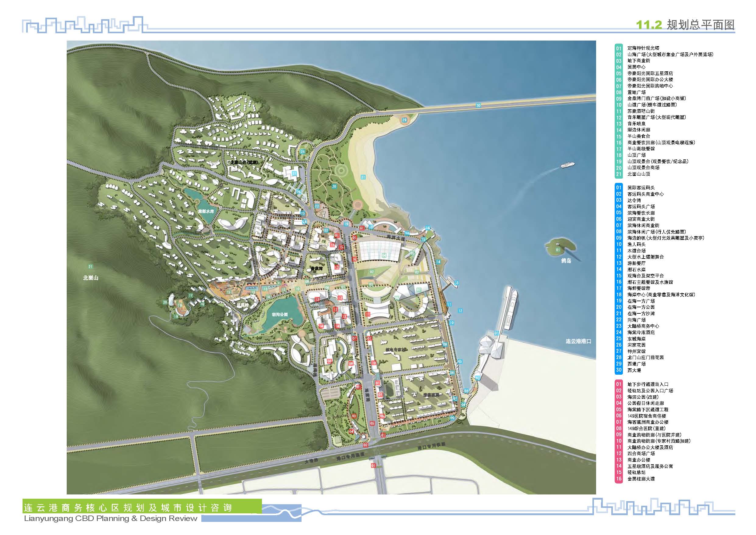Select the legend row '地下商业街'
756x535 pixels.
pyautogui.click(x=638, y=61)
